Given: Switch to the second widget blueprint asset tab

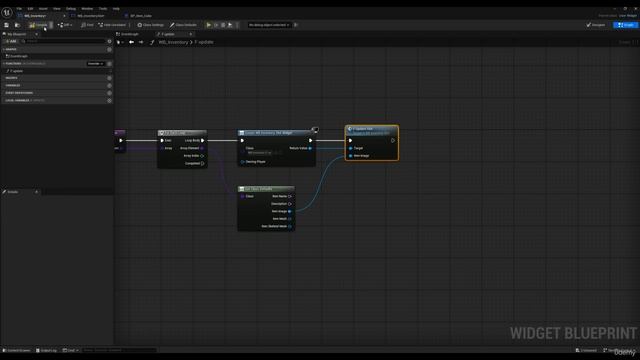Looking at the screenshot, I should 91,16.
